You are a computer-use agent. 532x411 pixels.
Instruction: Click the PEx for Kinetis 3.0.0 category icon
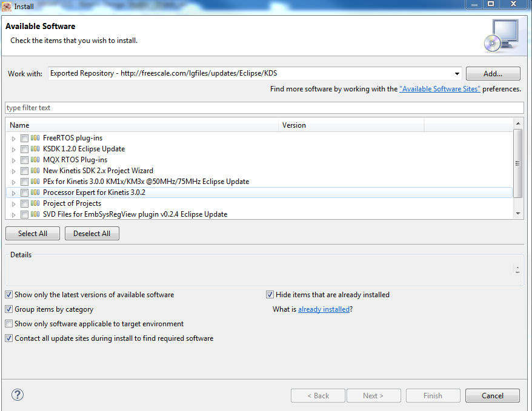(x=35, y=181)
